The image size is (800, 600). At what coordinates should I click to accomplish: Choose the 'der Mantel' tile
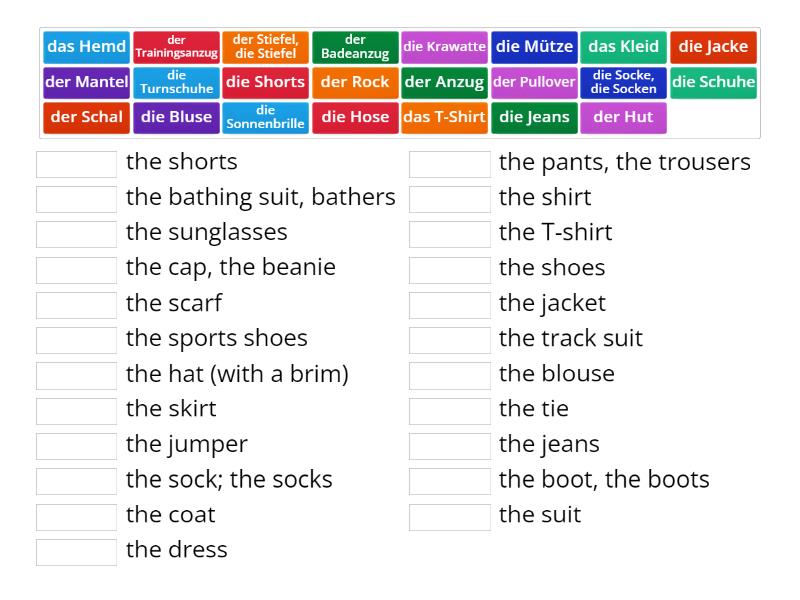point(87,82)
